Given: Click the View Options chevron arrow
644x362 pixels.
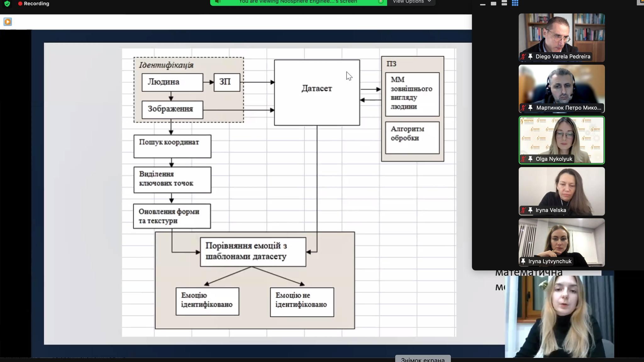Looking at the screenshot, I should click(x=429, y=2).
